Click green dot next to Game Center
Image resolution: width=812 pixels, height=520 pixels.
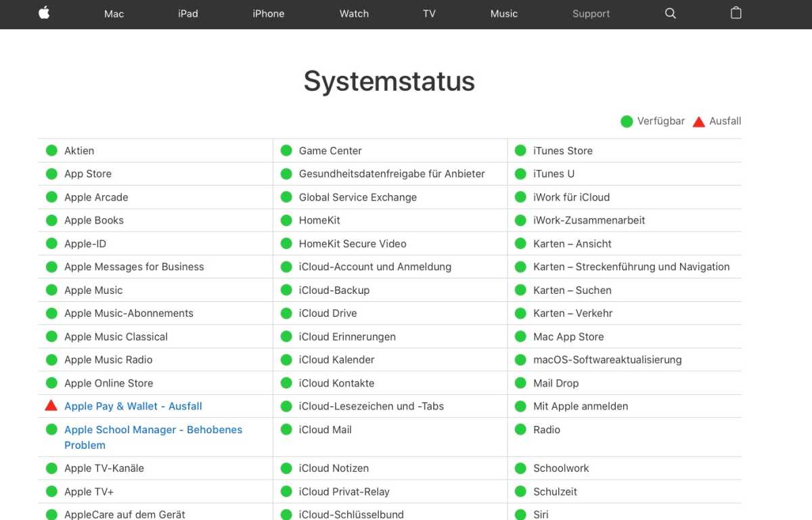[x=286, y=150]
